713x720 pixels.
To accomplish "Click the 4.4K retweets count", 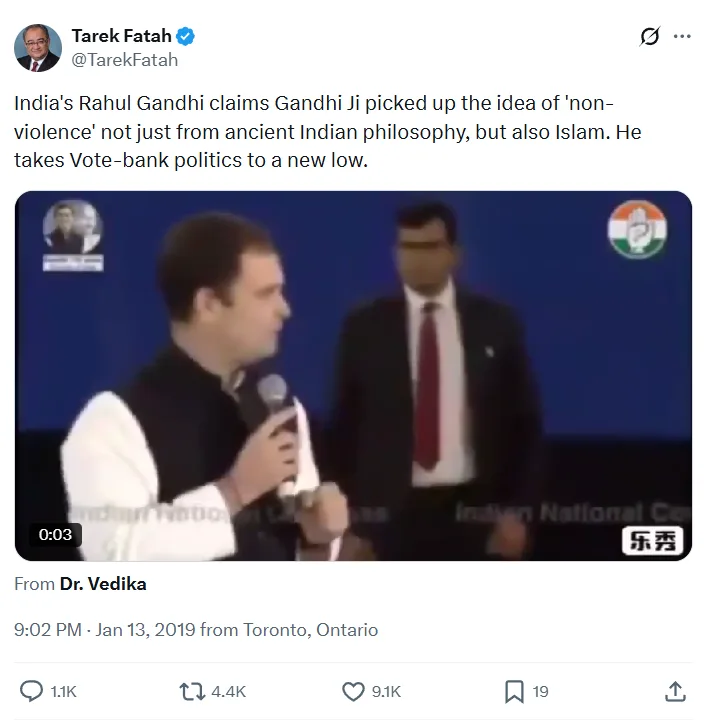I will (227, 691).
